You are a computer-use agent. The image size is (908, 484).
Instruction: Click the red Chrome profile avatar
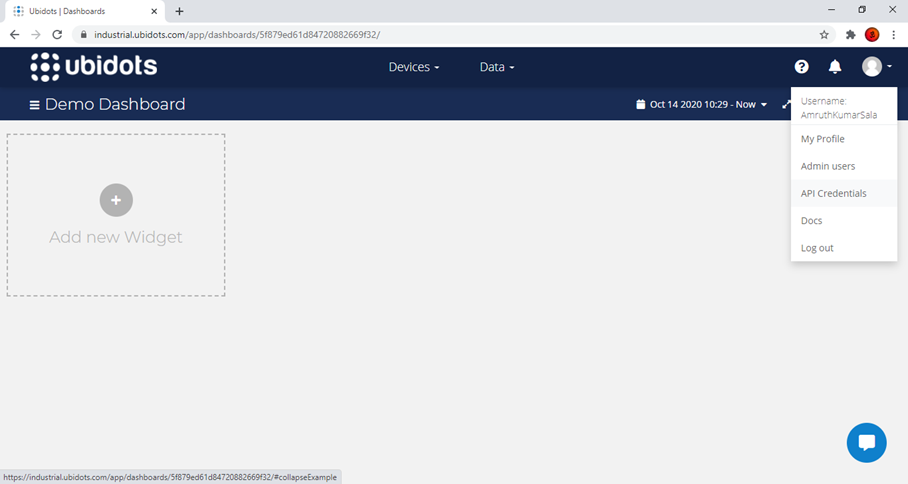coord(872,35)
